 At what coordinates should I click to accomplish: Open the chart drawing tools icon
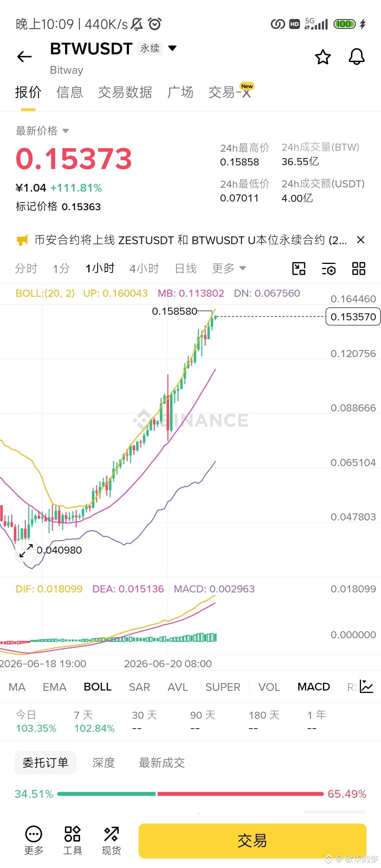point(299,269)
